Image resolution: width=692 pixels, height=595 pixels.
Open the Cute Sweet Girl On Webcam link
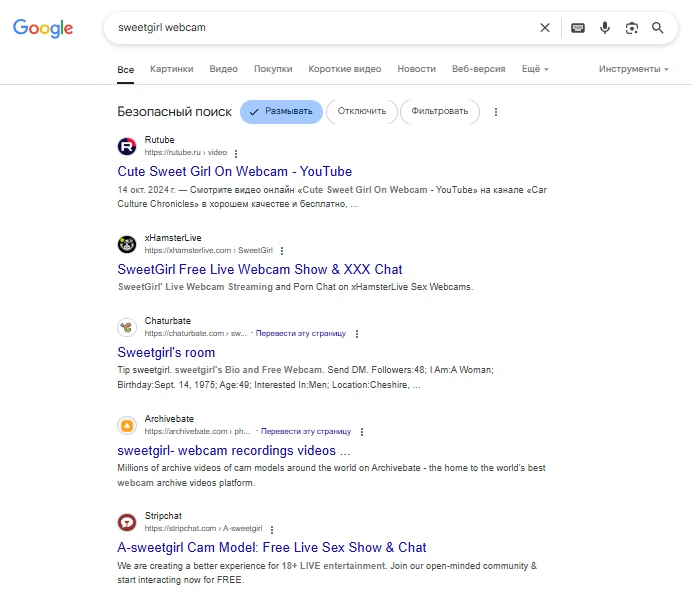coord(235,171)
